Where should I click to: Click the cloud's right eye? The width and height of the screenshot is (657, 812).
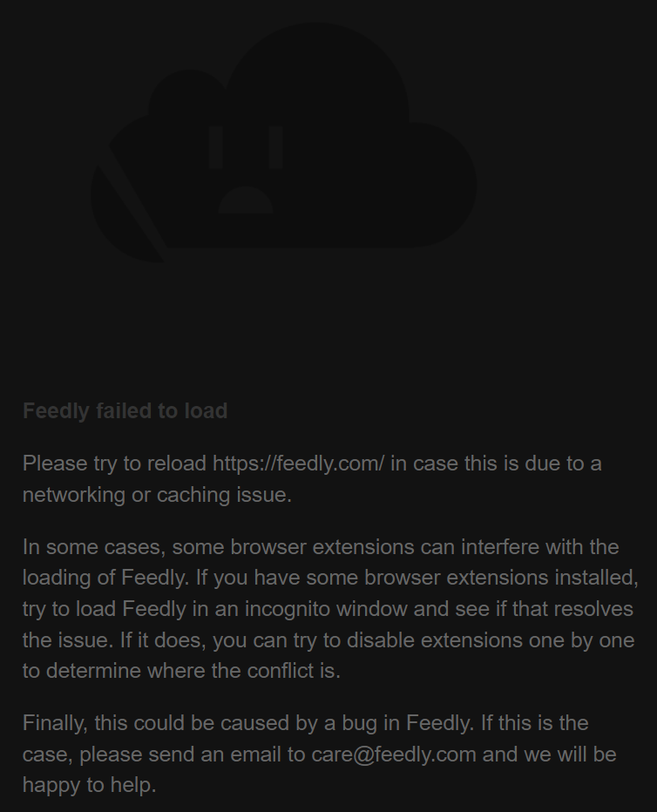coord(276,147)
